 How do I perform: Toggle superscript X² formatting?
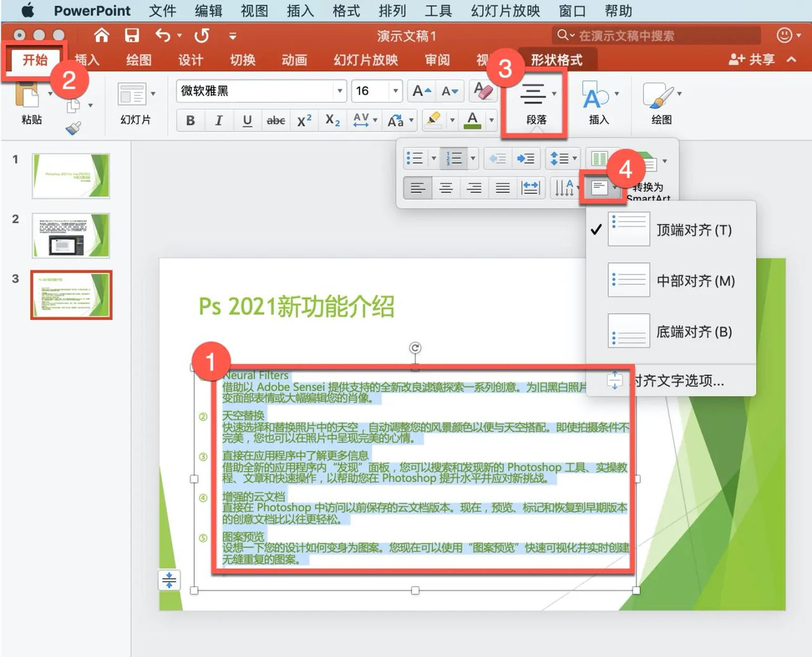[304, 121]
